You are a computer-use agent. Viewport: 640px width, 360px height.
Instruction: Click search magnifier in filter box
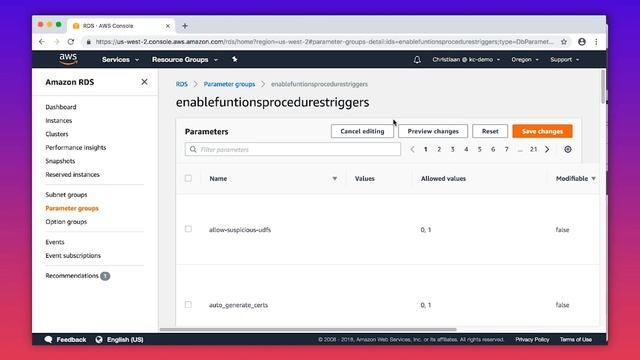click(x=193, y=149)
